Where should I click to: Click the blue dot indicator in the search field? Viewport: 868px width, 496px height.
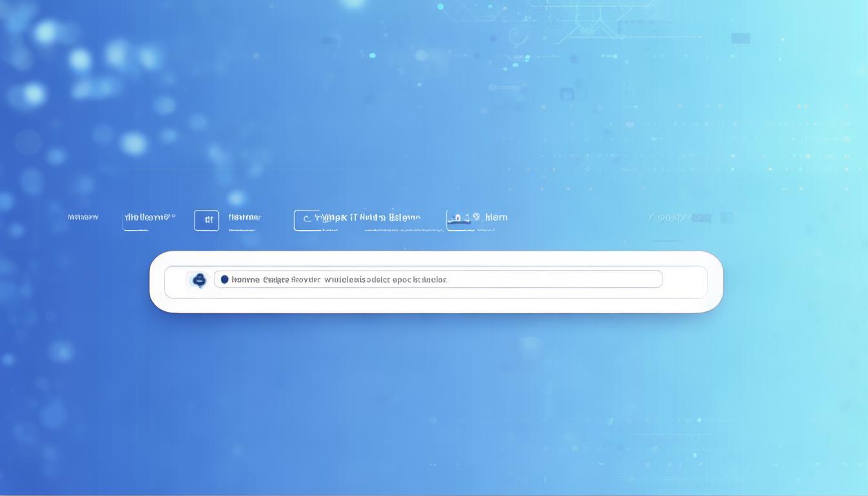(x=225, y=279)
